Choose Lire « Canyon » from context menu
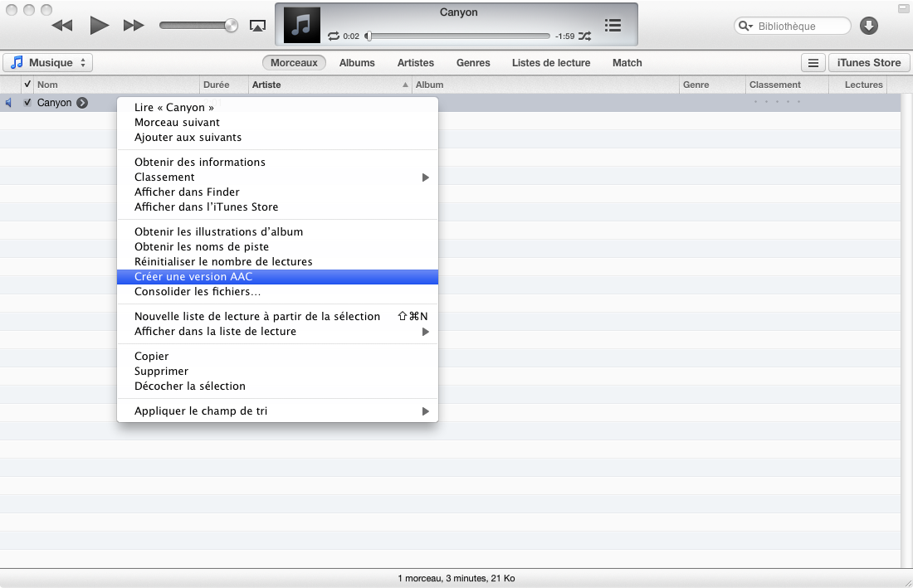The image size is (913, 588). pyautogui.click(x=277, y=108)
